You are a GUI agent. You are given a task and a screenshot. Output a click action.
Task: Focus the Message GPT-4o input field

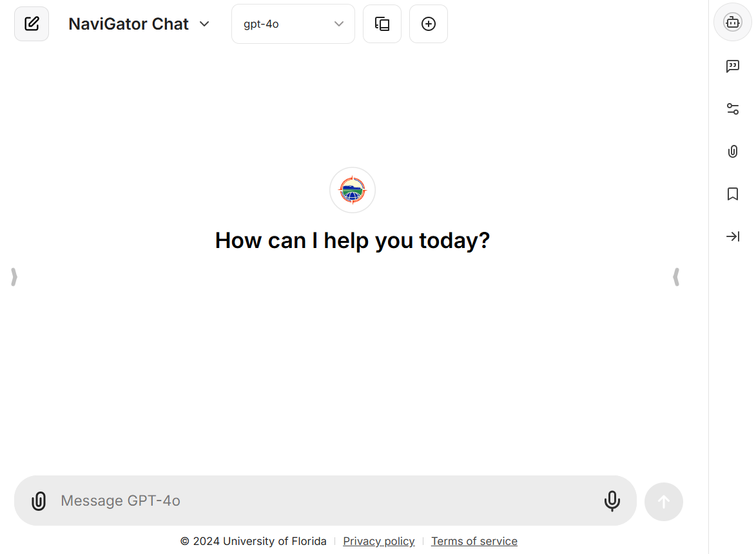325,501
